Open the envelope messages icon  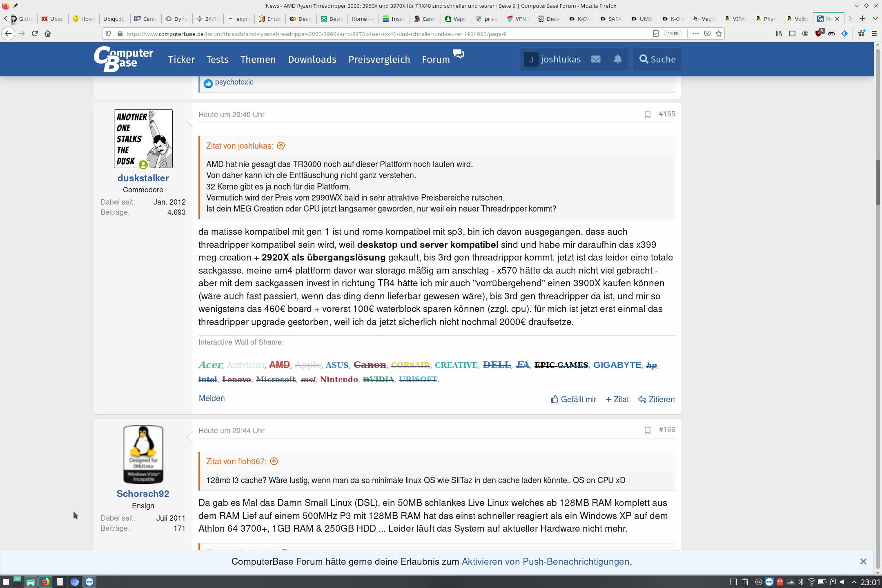[596, 59]
